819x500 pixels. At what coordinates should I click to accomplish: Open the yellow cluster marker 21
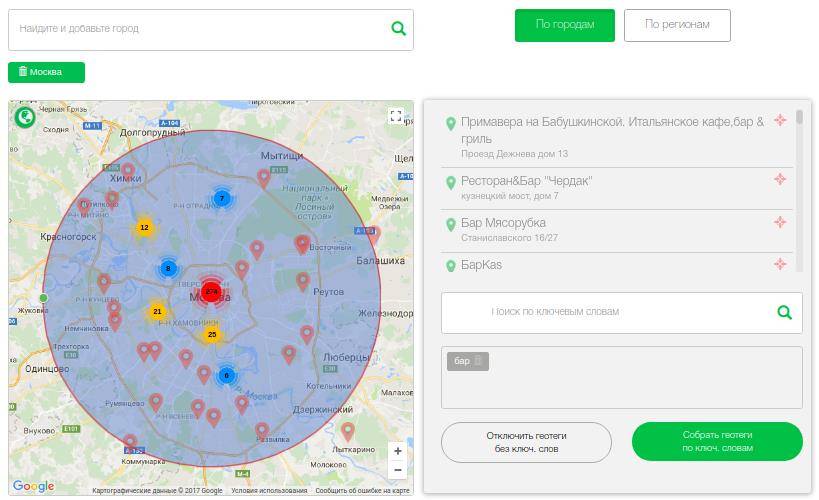click(x=157, y=311)
